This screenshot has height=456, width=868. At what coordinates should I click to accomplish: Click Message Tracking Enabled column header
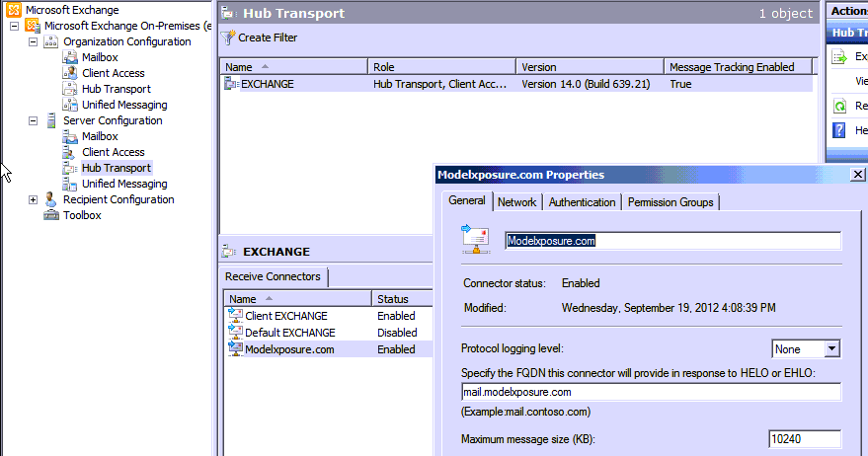739,67
